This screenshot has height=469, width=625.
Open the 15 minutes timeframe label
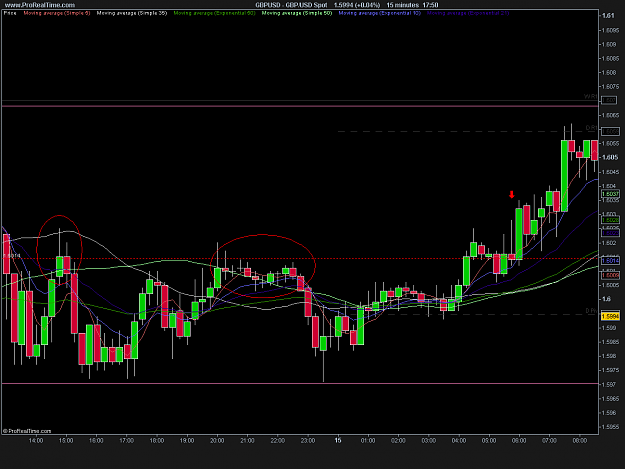(403, 5)
